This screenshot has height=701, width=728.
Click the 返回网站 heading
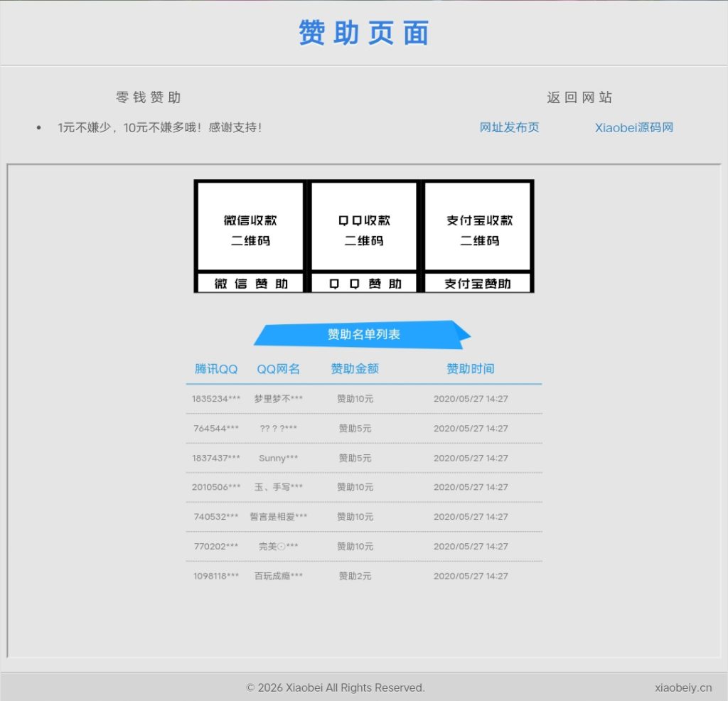[x=579, y=97]
